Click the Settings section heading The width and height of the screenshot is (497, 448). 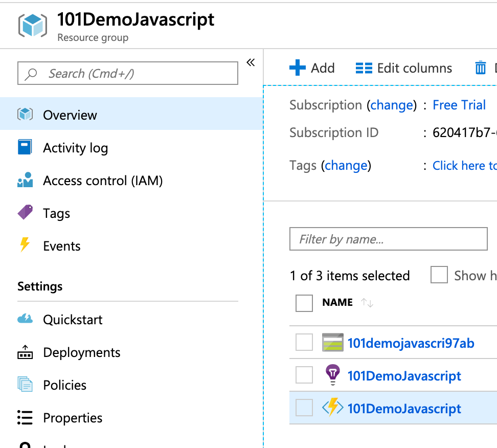tap(40, 286)
